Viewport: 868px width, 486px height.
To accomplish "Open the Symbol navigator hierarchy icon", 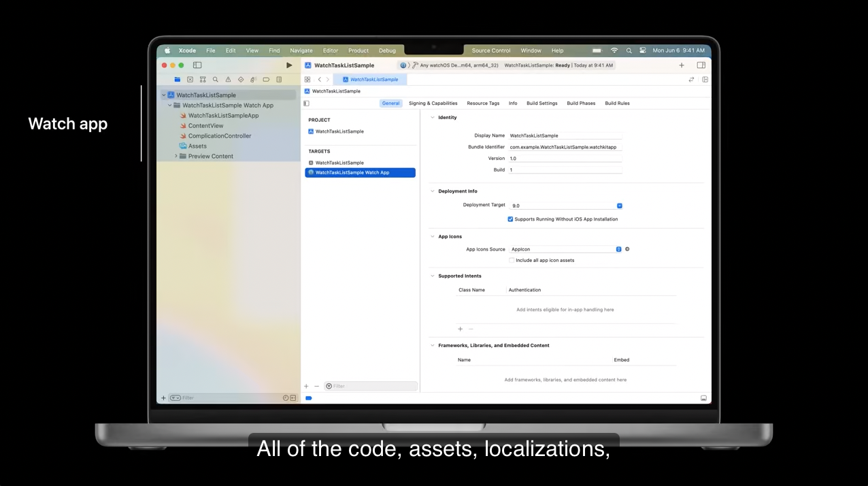I will pos(203,80).
